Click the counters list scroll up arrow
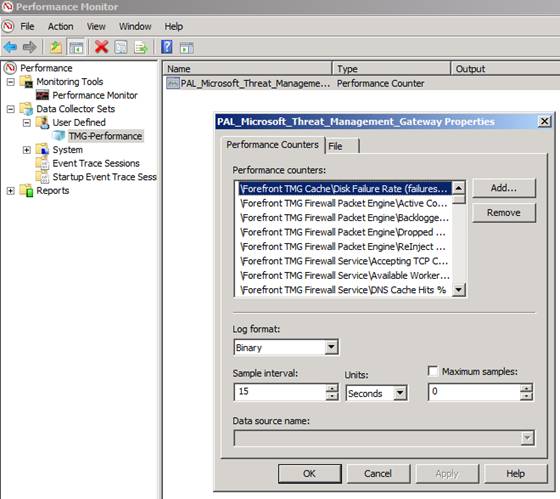The image size is (560, 499). [x=459, y=188]
